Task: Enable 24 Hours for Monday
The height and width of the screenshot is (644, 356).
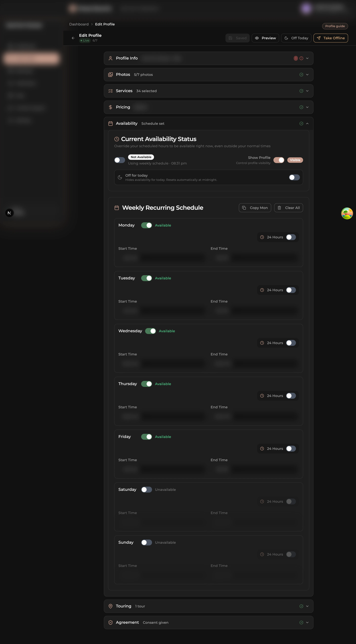Action: click(291, 237)
